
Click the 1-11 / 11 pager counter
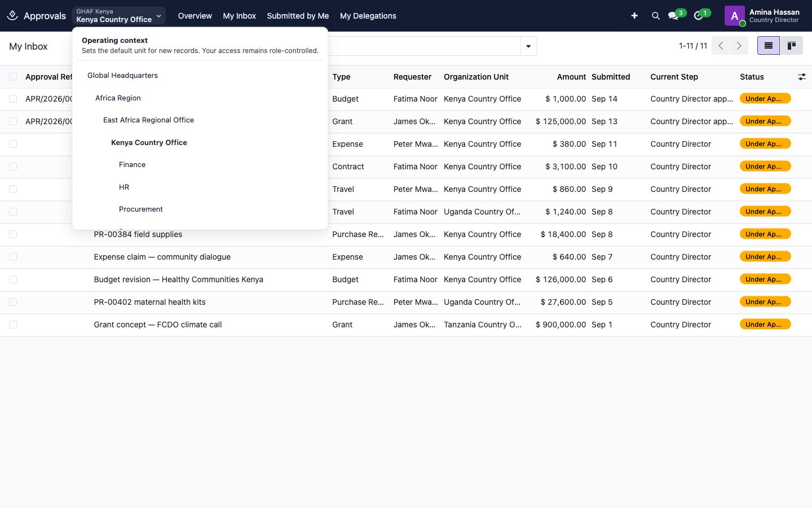tap(693, 46)
